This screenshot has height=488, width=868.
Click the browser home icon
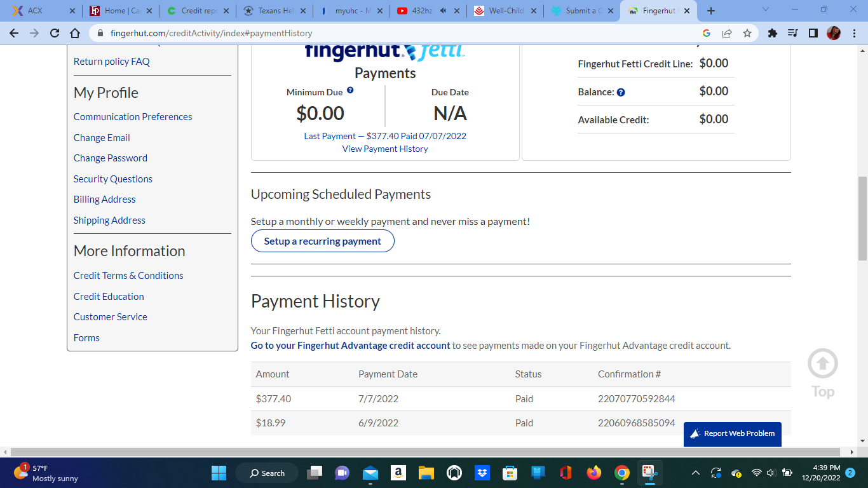[x=75, y=33]
